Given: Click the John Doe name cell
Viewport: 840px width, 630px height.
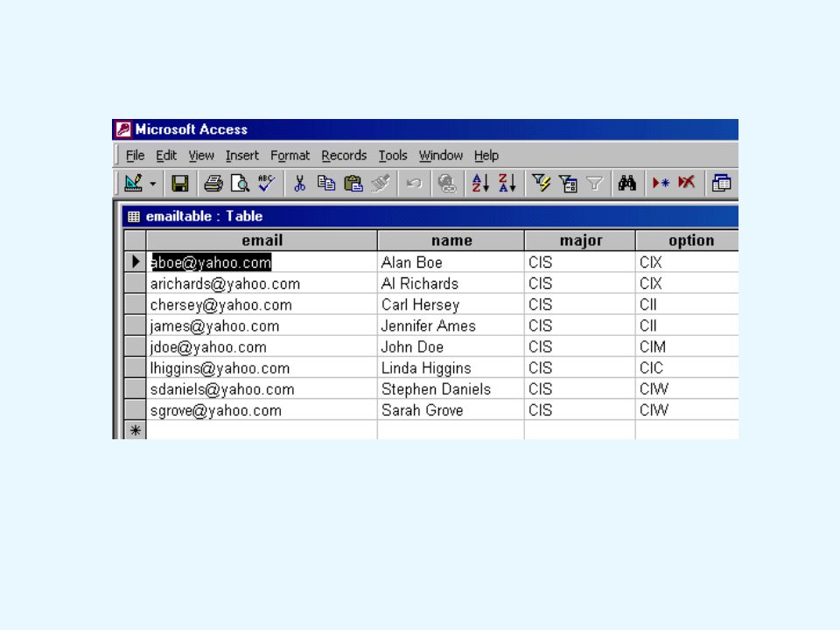Looking at the screenshot, I should (x=451, y=346).
